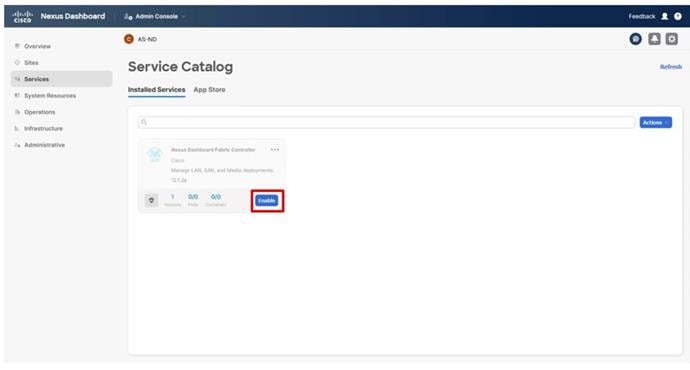Open System Resources in the sidebar

(50, 96)
